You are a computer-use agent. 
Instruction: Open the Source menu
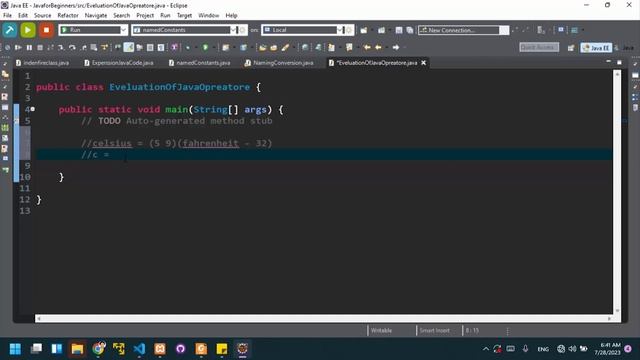(x=42, y=16)
